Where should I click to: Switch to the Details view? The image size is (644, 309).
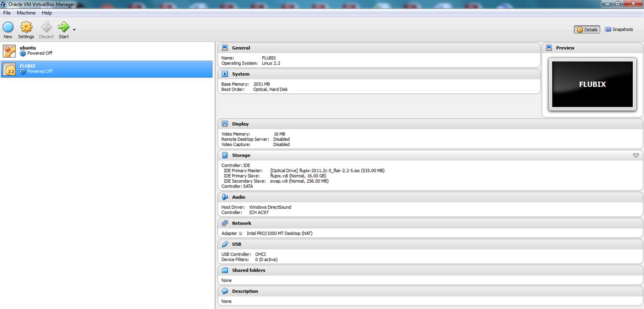coord(587,30)
